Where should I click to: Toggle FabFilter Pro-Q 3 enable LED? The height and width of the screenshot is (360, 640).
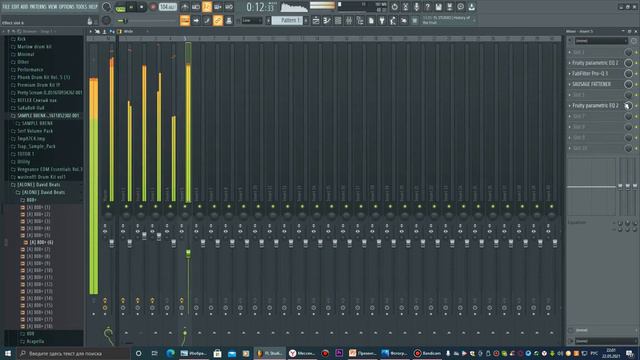pyautogui.click(x=636, y=73)
